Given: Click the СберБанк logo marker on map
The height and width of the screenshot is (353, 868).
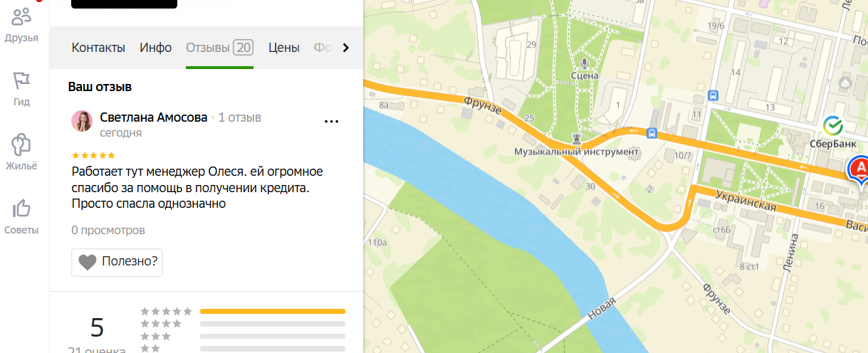Looking at the screenshot, I should pyautogui.click(x=832, y=125).
